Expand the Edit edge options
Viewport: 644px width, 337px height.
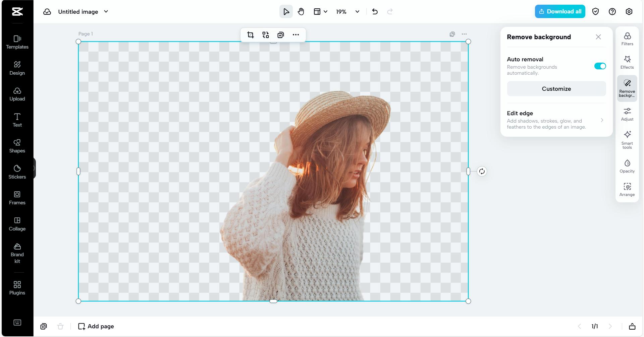(x=602, y=120)
